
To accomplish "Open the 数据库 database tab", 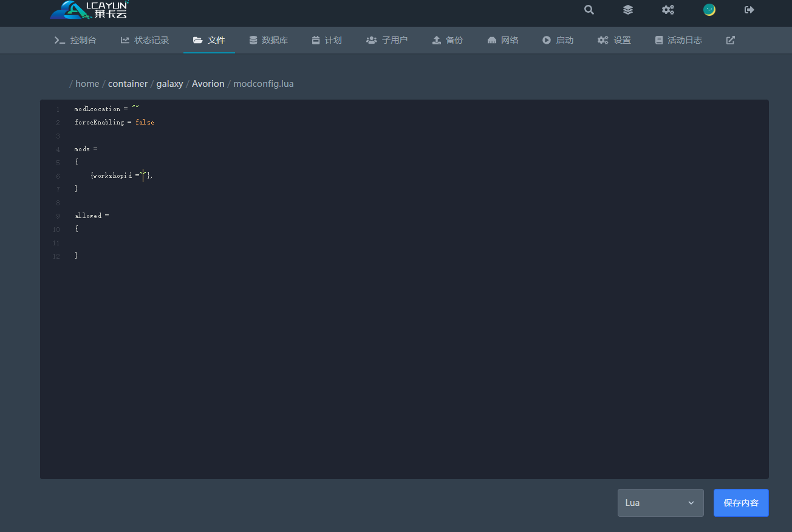I will point(268,40).
